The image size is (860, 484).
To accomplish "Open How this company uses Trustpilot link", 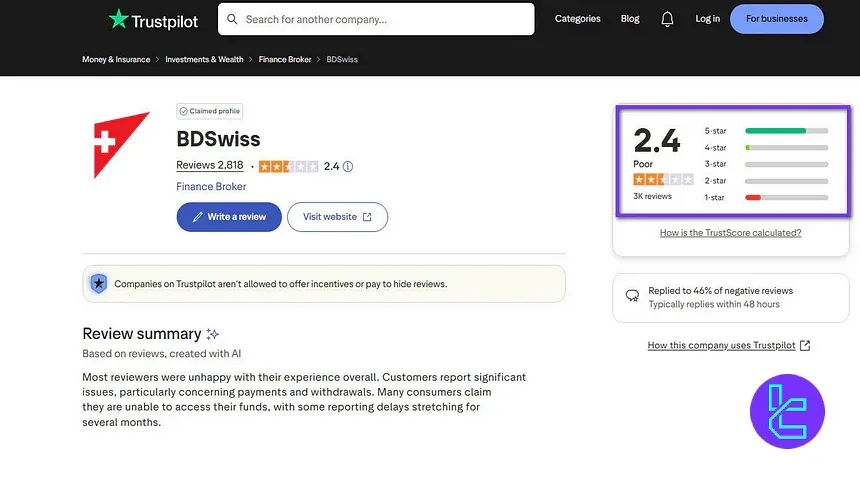I will [x=721, y=345].
